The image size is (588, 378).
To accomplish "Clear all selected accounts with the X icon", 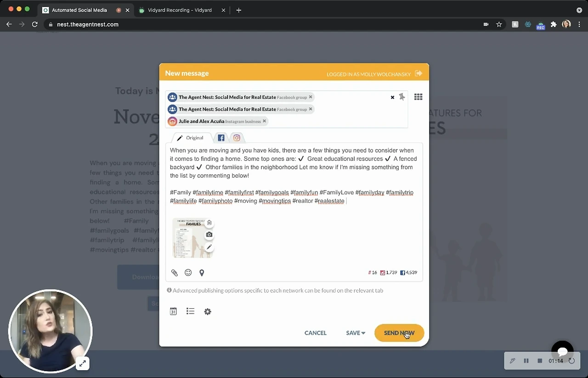I will pyautogui.click(x=392, y=97).
